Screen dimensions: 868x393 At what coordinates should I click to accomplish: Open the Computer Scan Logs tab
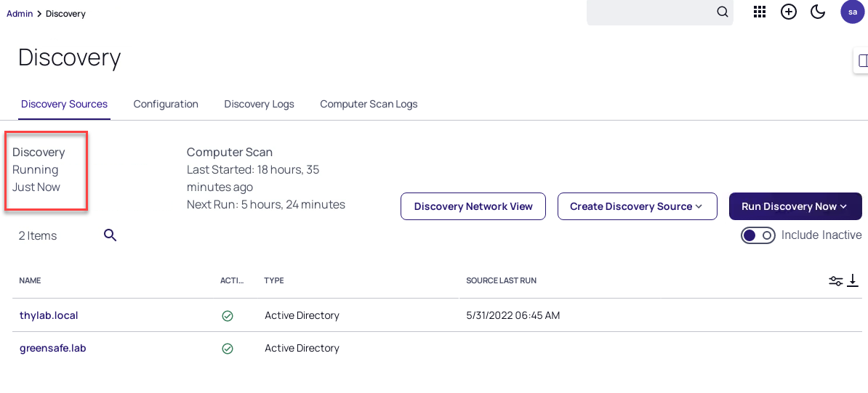[369, 104]
